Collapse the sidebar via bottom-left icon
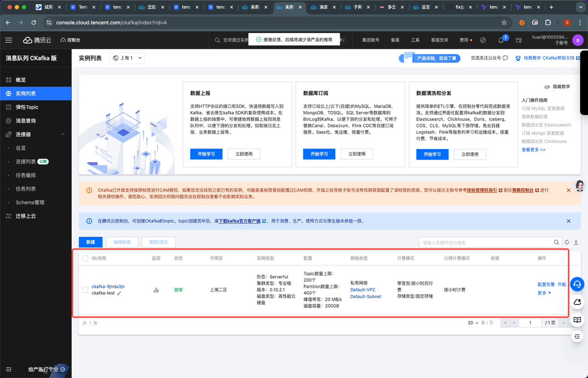The height and width of the screenshot is (378, 588). click(x=9, y=369)
